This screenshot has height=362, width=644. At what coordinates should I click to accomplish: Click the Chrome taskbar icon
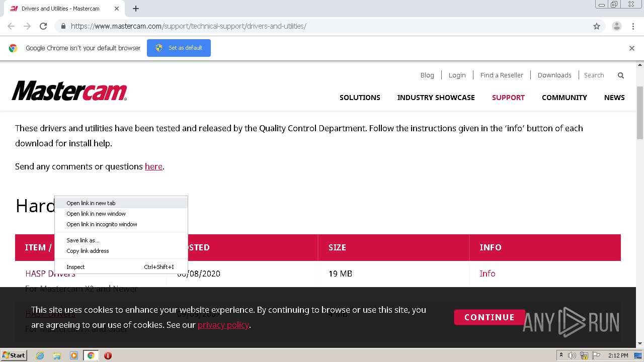pyautogui.click(x=91, y=355)
